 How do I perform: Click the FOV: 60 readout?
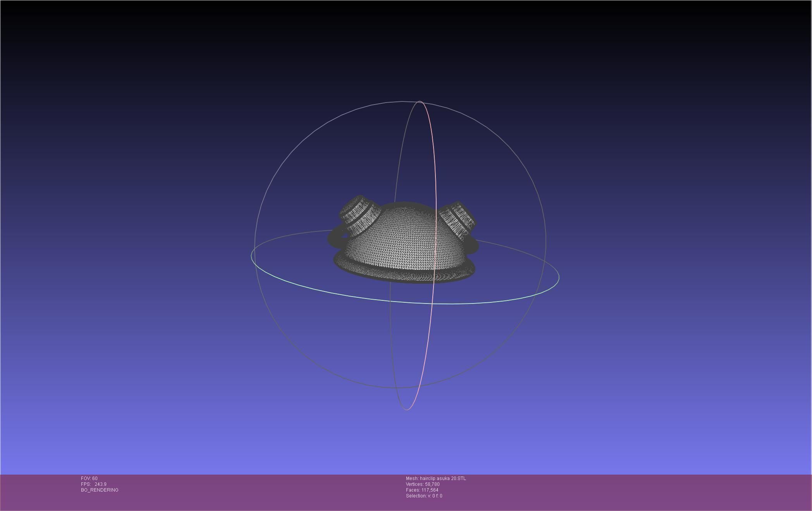[89, 478]
